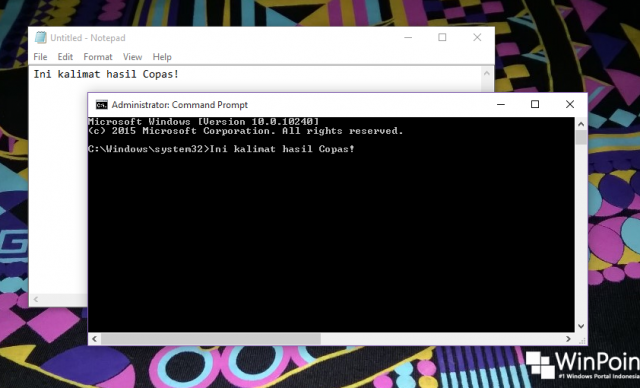The height and width of the screenshot is (388, 640).
Task: Open the Format menu in Notepad
Action: coord(98,57)
